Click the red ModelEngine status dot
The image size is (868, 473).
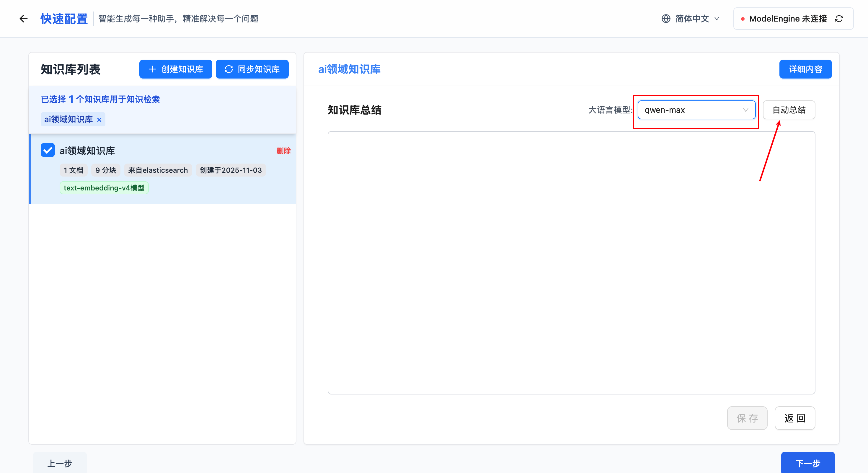(x=742, y=19)
